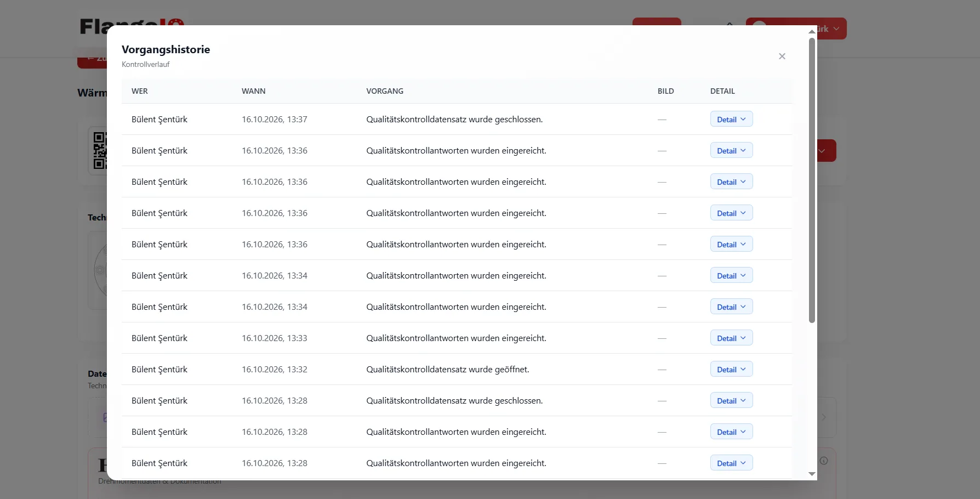Expand Detail for the 13:33 eingereicht entry
This screenshot has height=499, width=980.
[731, 338]
